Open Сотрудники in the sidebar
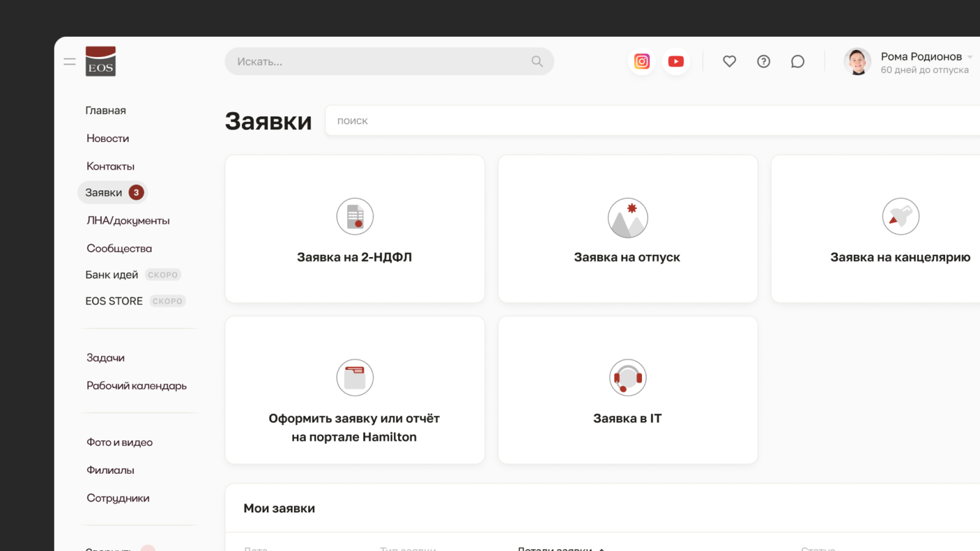The width and height of the screenshot is (980, 551). (118, 498)
